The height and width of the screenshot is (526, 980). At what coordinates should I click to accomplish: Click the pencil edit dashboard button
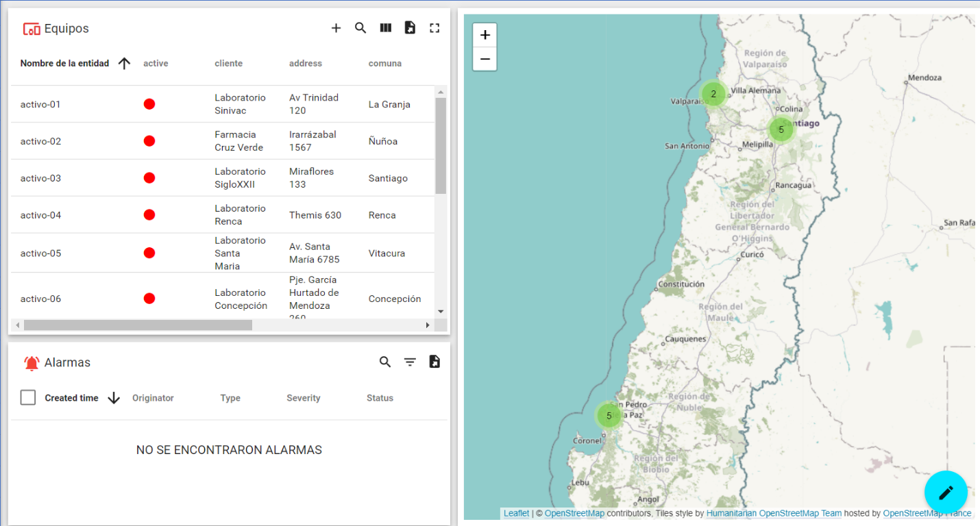click(946, 492)
